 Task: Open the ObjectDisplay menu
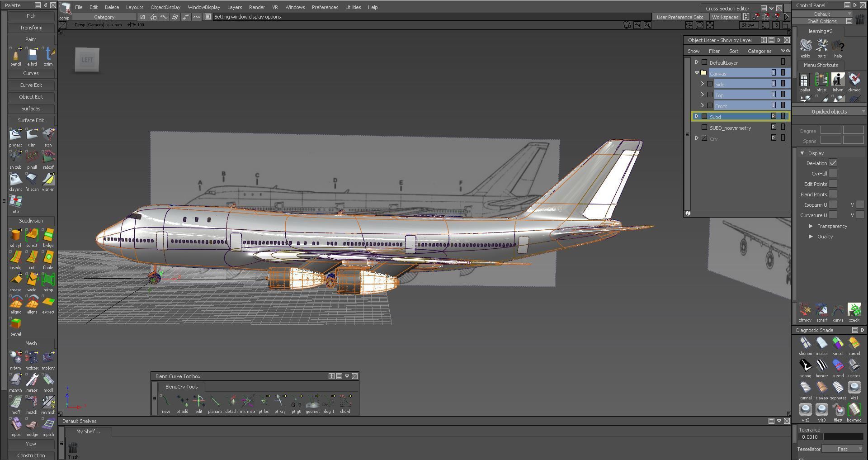[165, 7]
